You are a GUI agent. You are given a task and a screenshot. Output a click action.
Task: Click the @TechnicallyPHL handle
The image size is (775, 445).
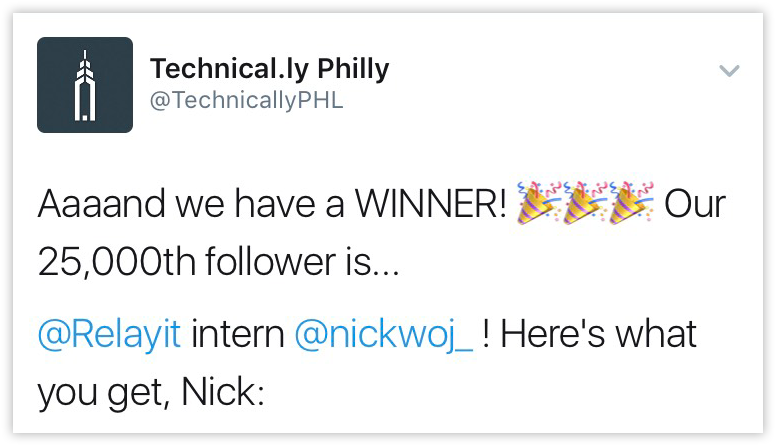click(x=246, y=101)
